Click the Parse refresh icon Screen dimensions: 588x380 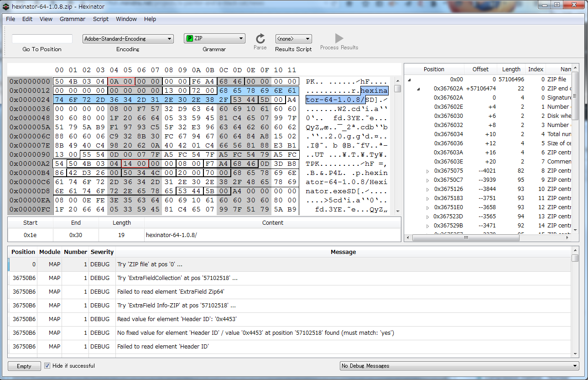click(260, 38)
